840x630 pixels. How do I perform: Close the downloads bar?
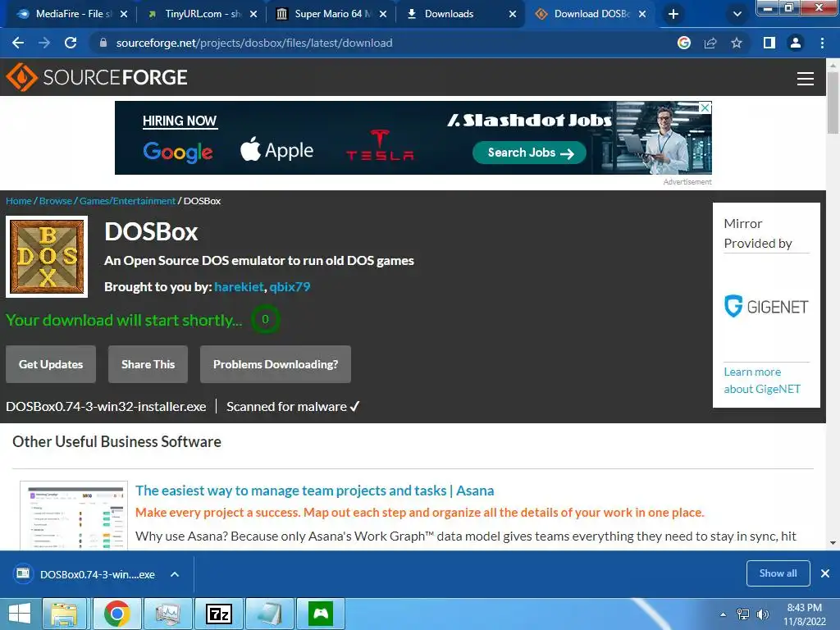825,573
